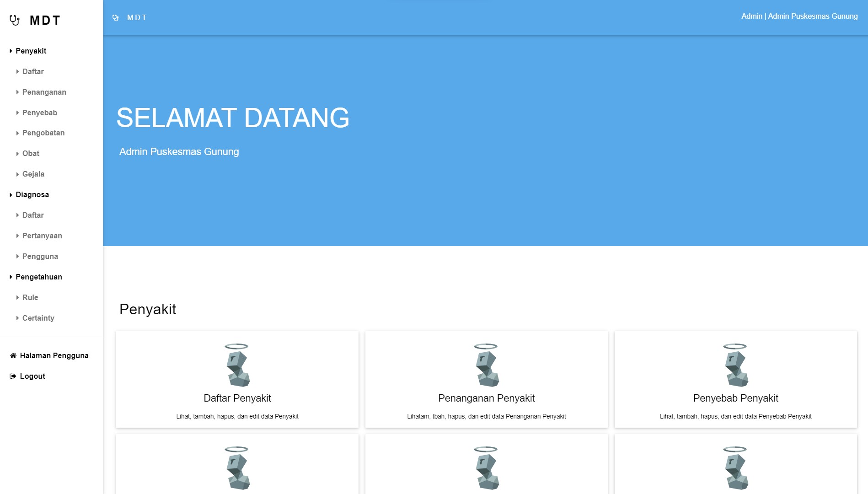The height and width of the screenshot is (494, 868).
Task: Open Penanganan in the sidebar menu
Action: 44,92
